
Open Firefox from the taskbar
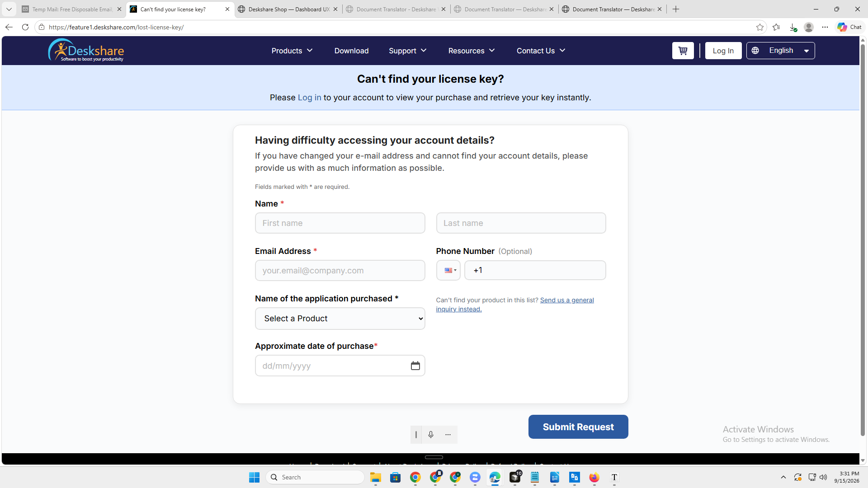(x=594, y=477)
